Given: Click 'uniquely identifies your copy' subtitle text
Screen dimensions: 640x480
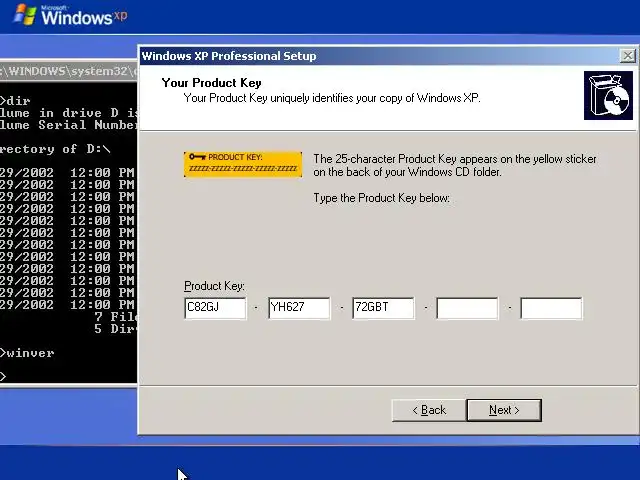Looking at the screenshot, I should (332, 98).
